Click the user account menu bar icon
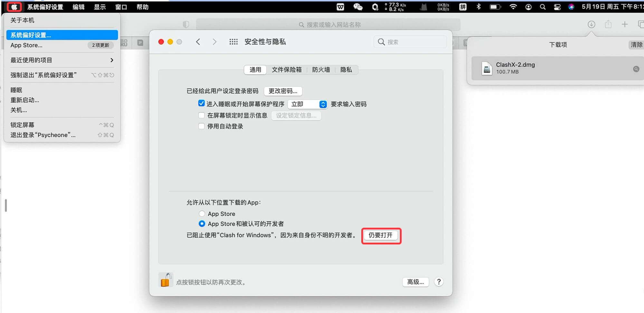This screenshot has height=313, width=644. [528, 7]
